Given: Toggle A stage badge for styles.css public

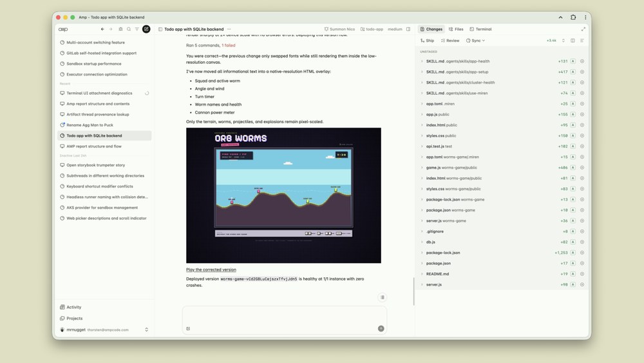Looking at the screenshot, I should [x=573, y=135].
